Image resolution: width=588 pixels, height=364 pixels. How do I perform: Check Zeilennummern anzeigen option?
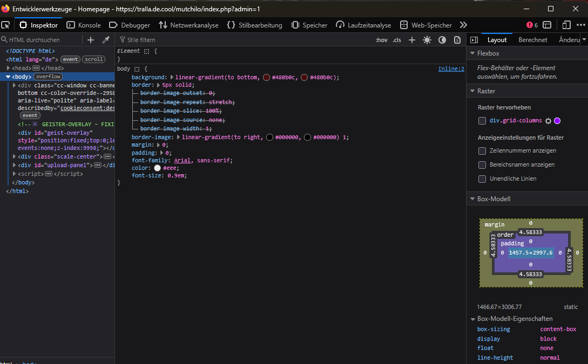click(x=482, y=151)
